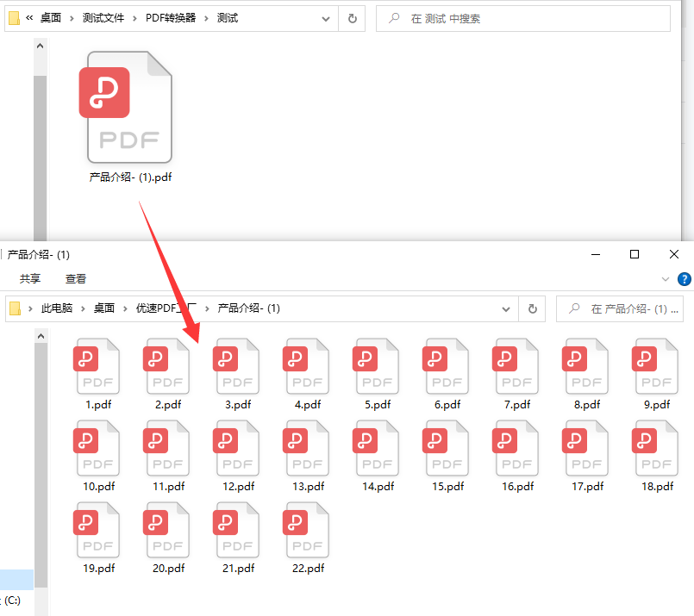Image resolution: width=694 pixels, height=616 pixels.
Task: Switch to the 查看 ribbon tab
Action: (76, 278)
